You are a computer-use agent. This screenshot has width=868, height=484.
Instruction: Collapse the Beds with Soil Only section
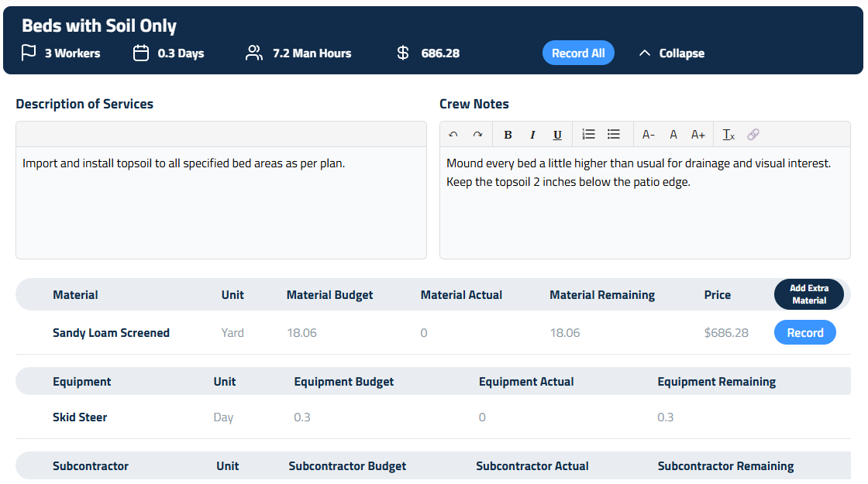(671, 53)
